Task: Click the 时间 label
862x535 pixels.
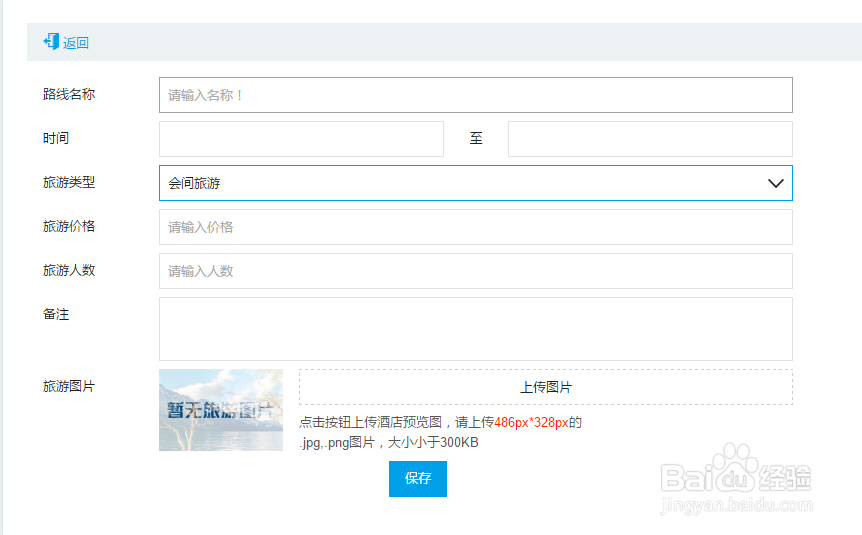Action: pos(56,139)
